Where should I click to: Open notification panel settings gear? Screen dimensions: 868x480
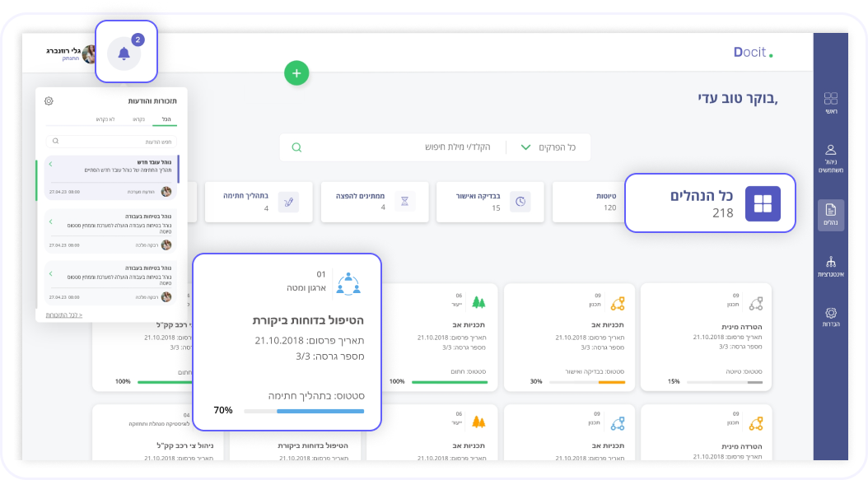49,101
